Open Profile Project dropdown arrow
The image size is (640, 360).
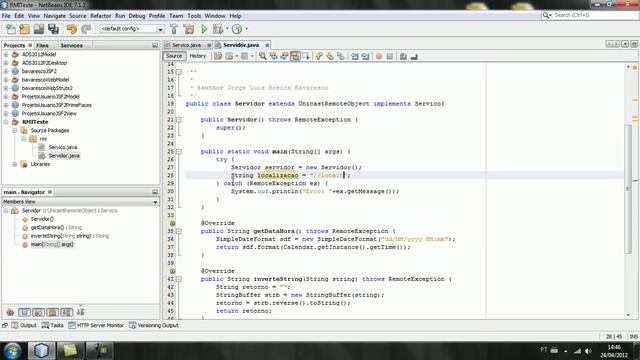click(246, 29)
